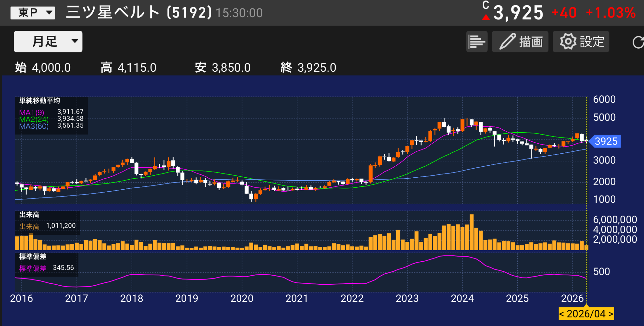Select the MA3(60) legend entry
Screen dimensions: 644x326
[34, 126]
